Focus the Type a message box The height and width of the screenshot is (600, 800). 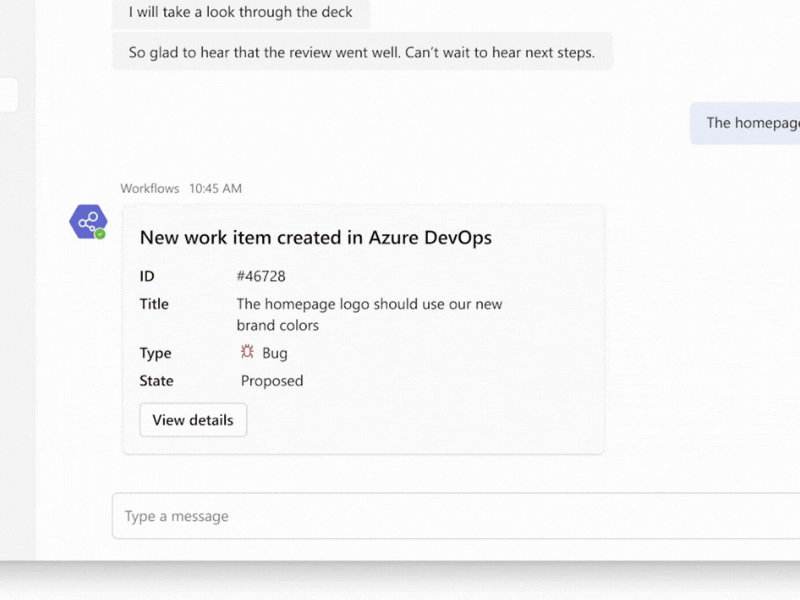[x=450, y=516]
